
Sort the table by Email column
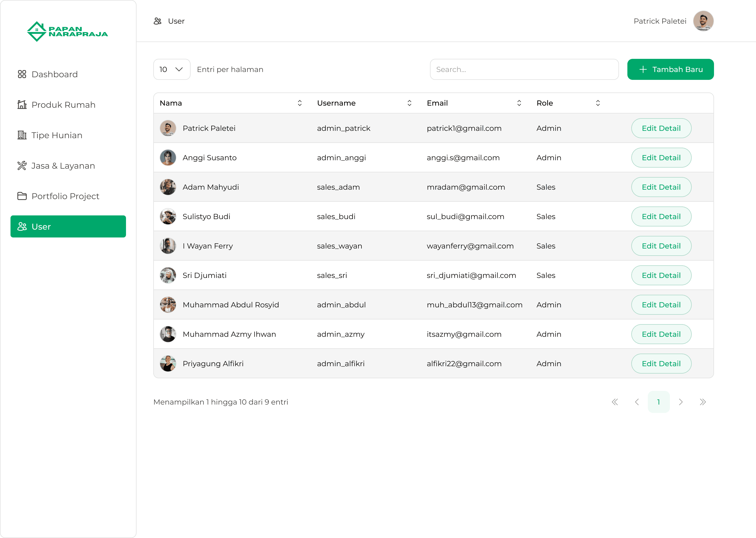point(519,103)
